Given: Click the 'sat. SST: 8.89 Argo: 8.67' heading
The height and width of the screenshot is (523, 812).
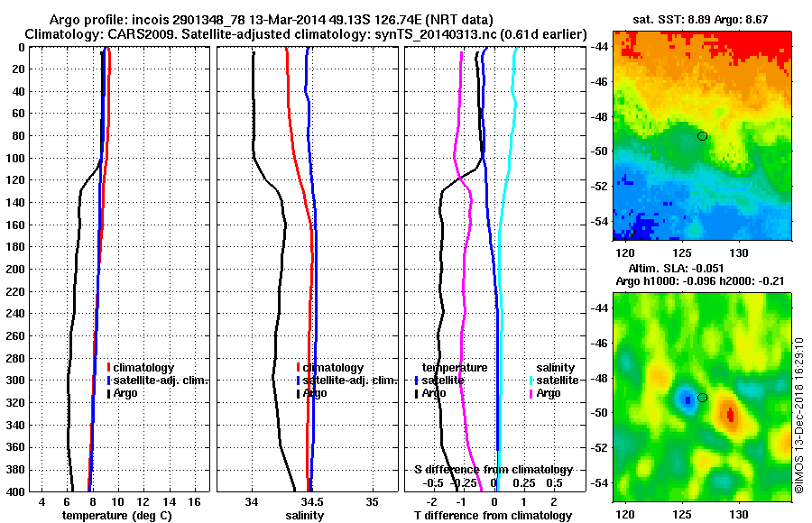Looking at the screenshot, I should 700,20.
